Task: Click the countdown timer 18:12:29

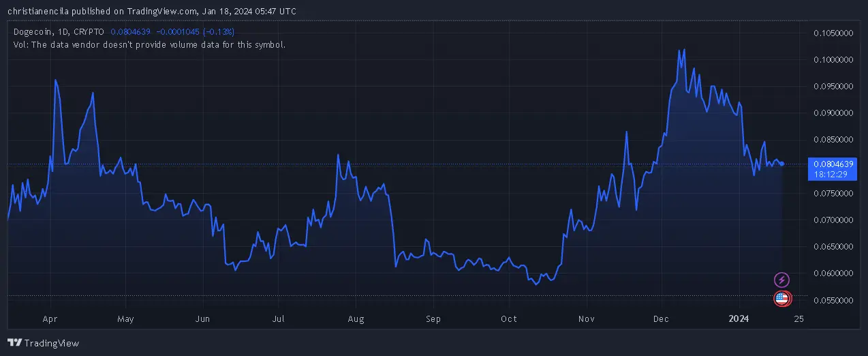Action: pos(831,174)
